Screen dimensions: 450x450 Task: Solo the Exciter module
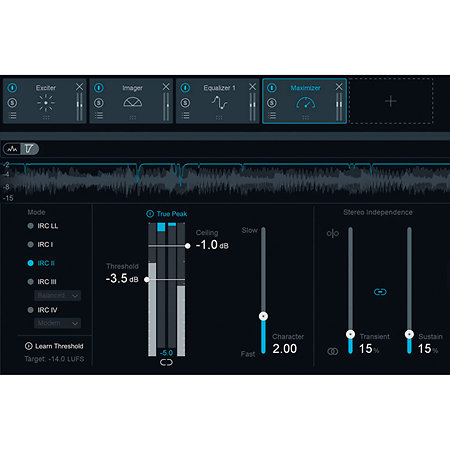point(12,103)
